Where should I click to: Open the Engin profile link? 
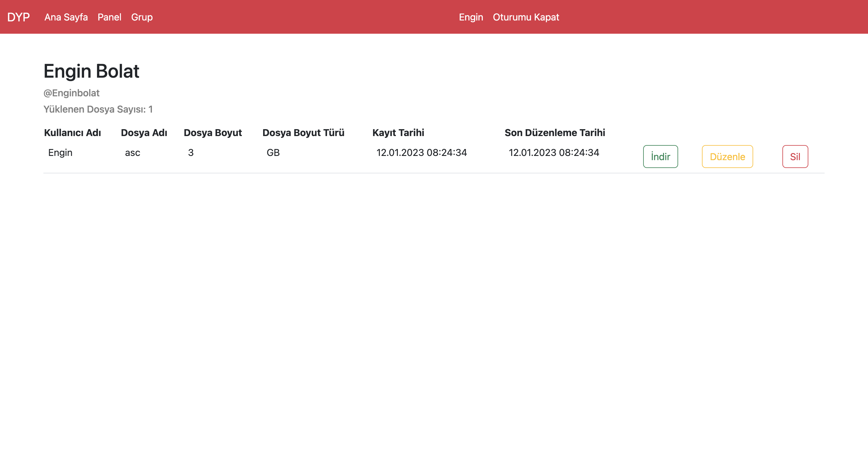click(x=471, y=17)
